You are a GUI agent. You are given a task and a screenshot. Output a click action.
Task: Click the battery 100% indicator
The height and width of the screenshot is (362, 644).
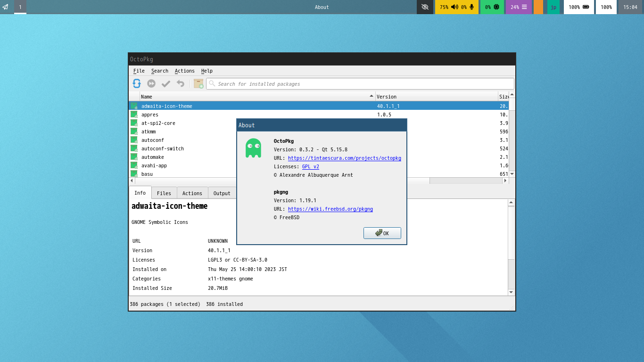[579, 7]
